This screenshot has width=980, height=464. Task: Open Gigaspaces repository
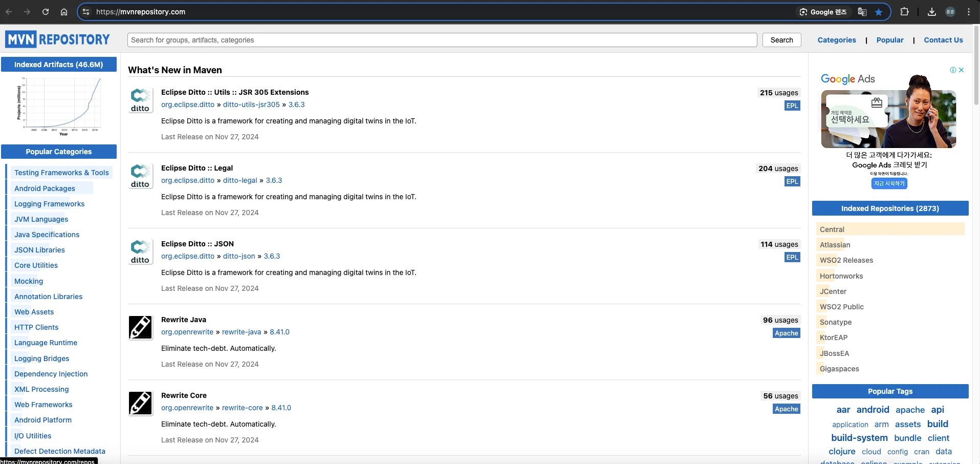[x=839, y=369]
